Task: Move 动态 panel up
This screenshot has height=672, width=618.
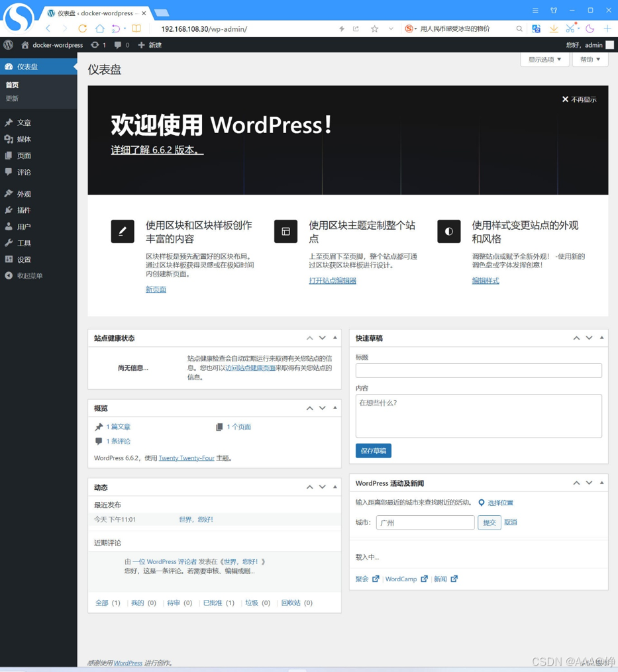Action: 309,487
